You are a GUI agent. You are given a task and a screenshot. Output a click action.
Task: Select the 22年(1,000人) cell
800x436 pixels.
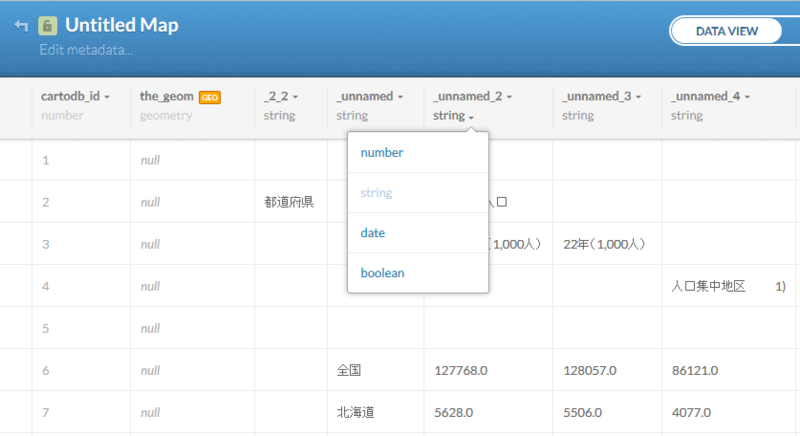point(605,244)
